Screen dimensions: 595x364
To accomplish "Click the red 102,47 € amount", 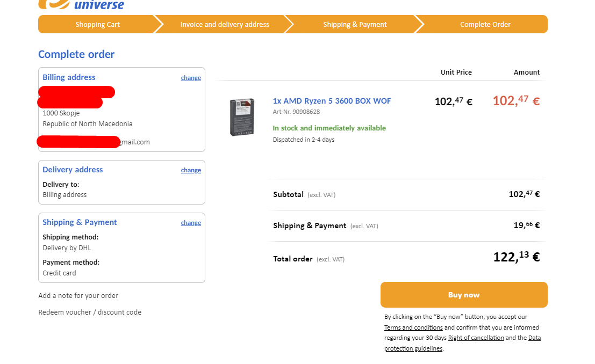I will coord(516,100).
